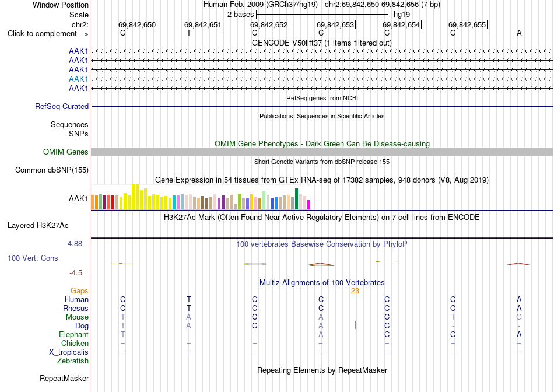Viewport: 554px width, 392px height.
Task: Click the Scale label
Action: [79, 15]
